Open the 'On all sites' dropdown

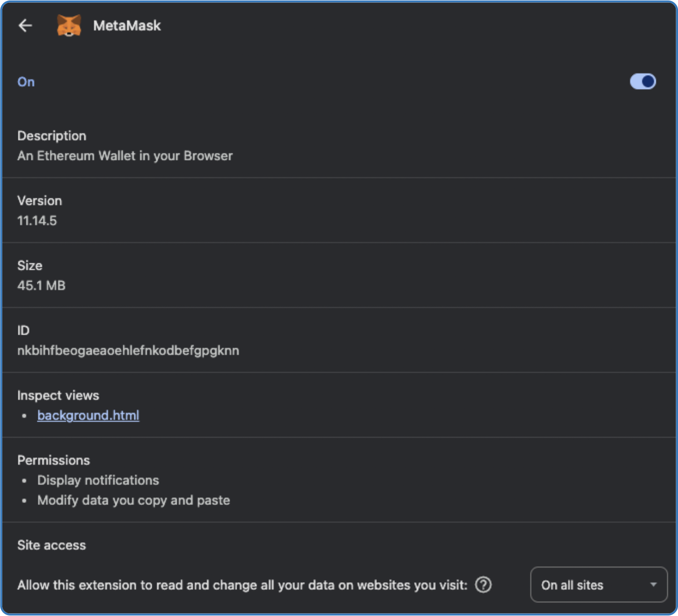[599, 585]
